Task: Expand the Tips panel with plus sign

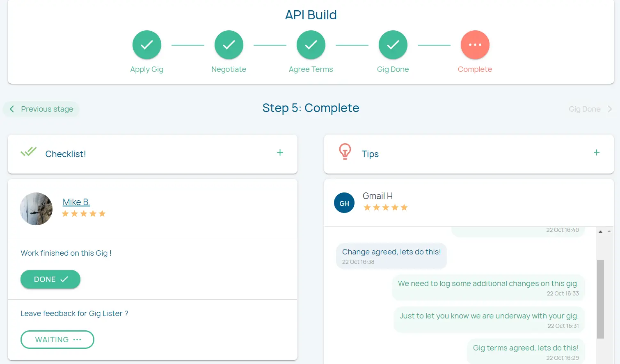Action: point(596,153)
